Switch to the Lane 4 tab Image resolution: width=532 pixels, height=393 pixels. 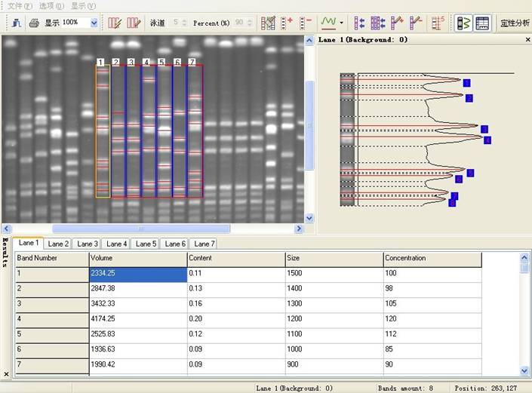[116, 244]
